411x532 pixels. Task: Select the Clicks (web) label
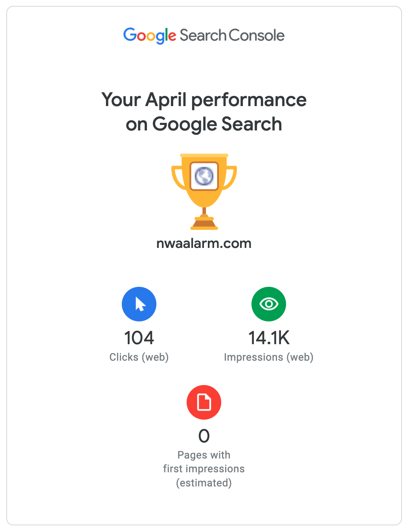coord(139,357)
